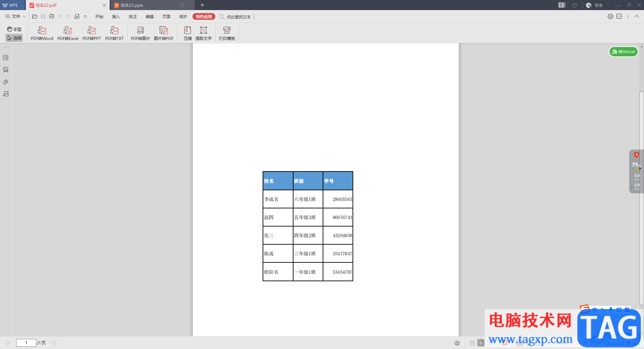The image size is (644, 349).
Task: Go to previous page arrow
Action: (7, 343)
